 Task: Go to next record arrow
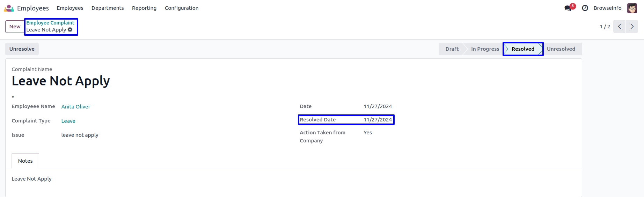[x=632, y=27]
